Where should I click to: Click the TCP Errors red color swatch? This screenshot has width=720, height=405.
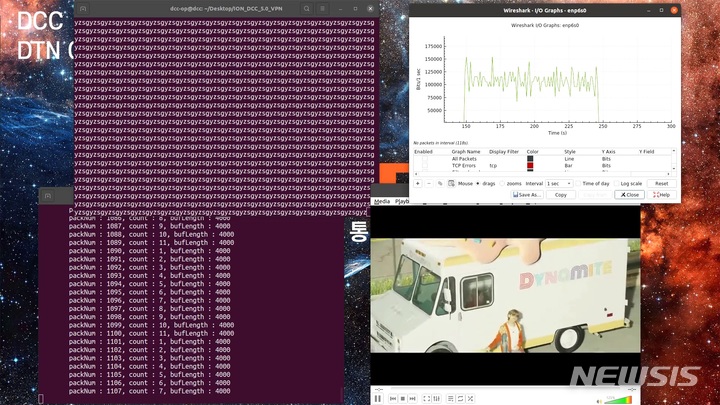(x=532, y=165)
